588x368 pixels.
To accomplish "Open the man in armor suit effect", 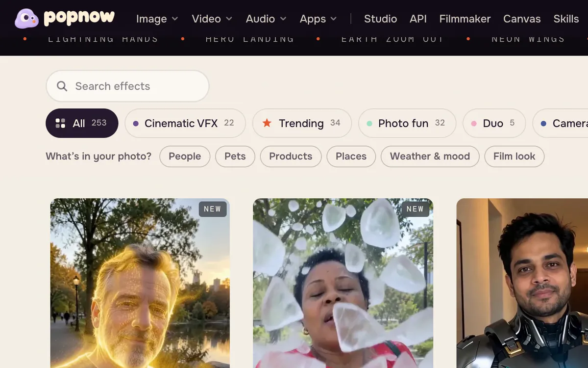I will (522, 283).
